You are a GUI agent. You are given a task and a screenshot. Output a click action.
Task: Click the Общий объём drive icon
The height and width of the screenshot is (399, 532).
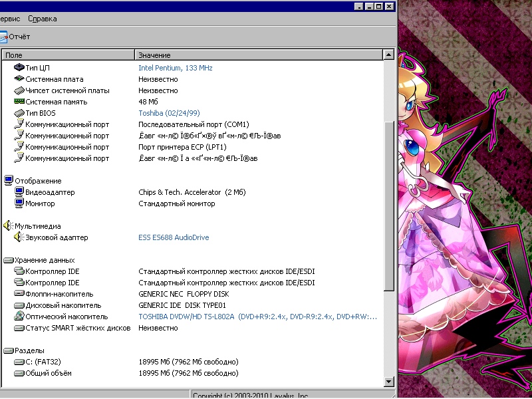point(19,374)
